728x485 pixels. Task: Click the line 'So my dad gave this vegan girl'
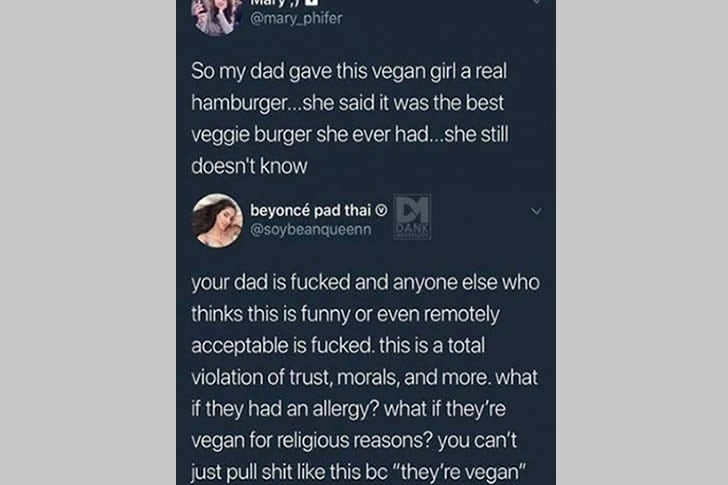click(349, 72)
